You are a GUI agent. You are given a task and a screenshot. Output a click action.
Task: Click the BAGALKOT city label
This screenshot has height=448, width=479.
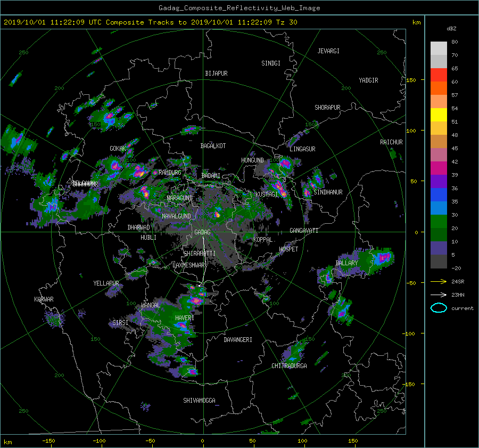(x=213, y=146)
